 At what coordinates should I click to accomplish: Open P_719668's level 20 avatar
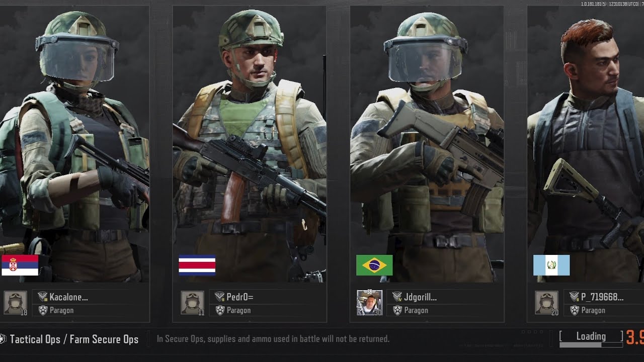[547, 303]
